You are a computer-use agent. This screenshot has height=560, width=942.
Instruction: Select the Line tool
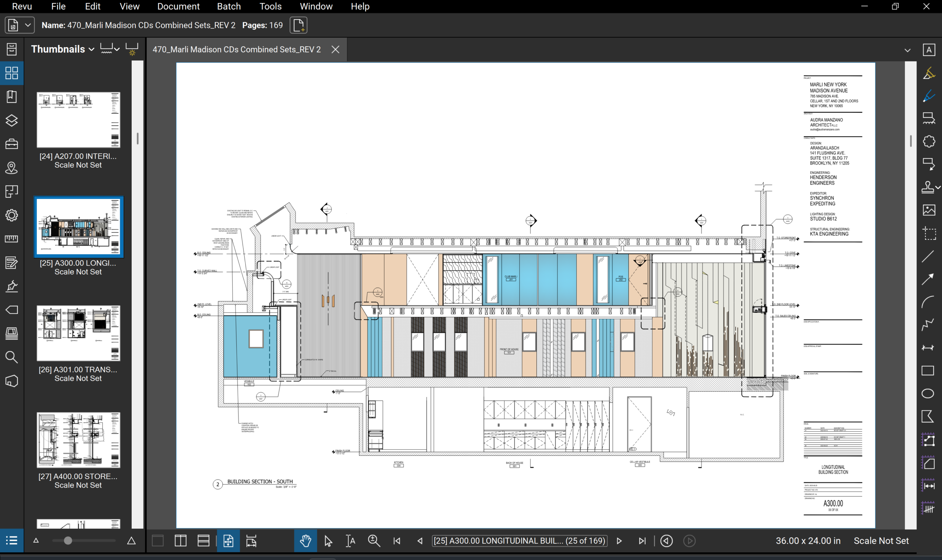928,256
